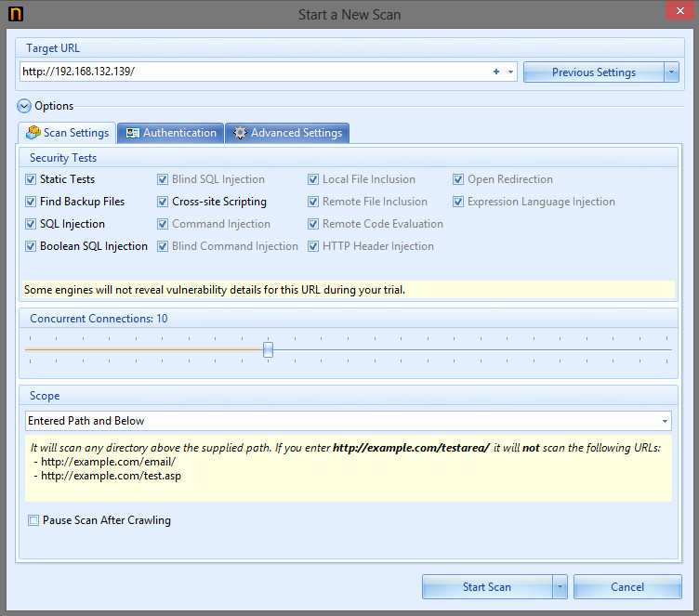Collapse the Options section chevron
The width and height of the screenshot is (699, 616).
[24, 106]
